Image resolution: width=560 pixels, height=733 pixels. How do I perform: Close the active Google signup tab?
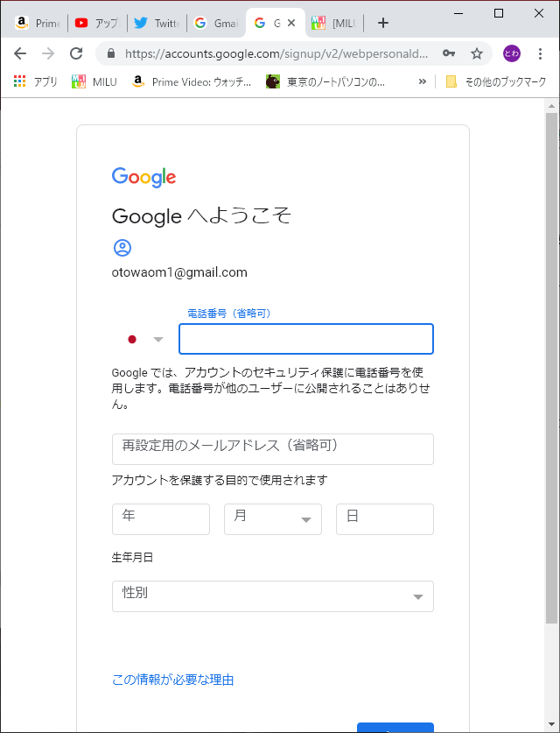pyautogui.click(x=291, y=23)
